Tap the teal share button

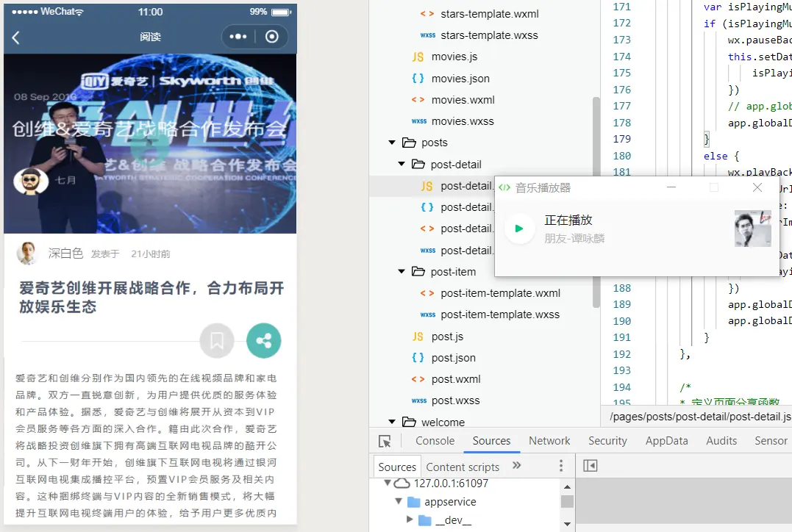(264, 341)
